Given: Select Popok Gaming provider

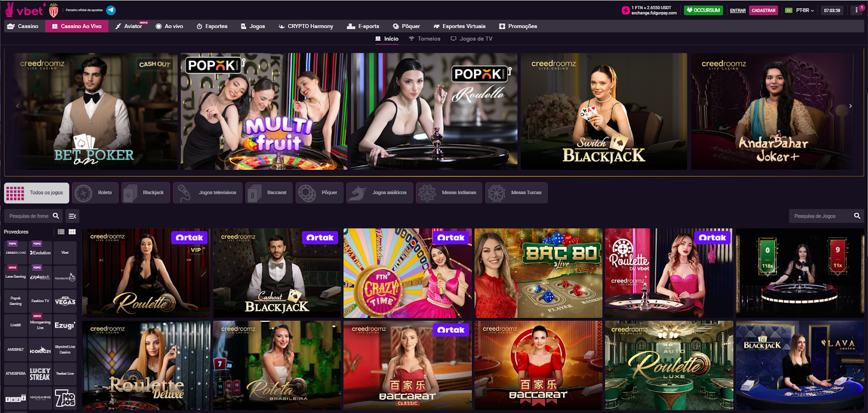Looking at the screenshot, I should tap(16, 301).
